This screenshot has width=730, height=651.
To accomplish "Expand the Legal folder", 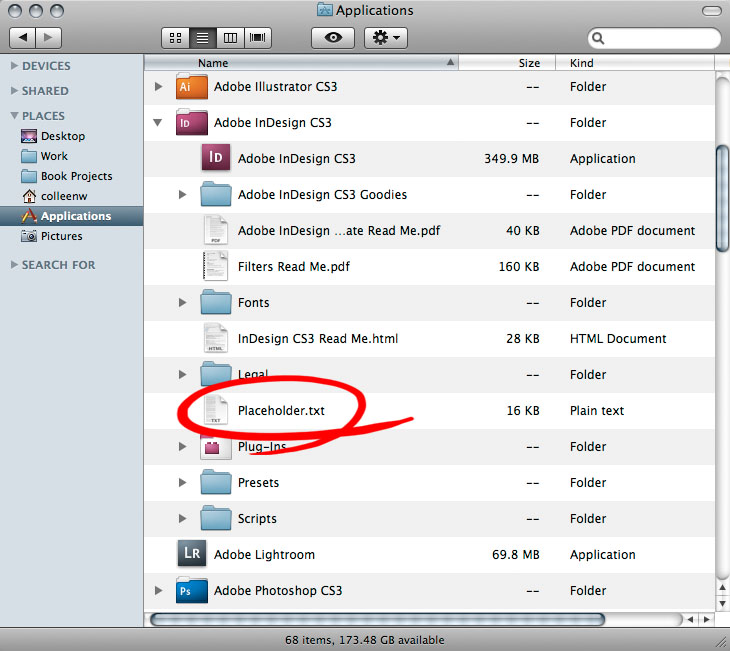I will (x=182, y=374).
